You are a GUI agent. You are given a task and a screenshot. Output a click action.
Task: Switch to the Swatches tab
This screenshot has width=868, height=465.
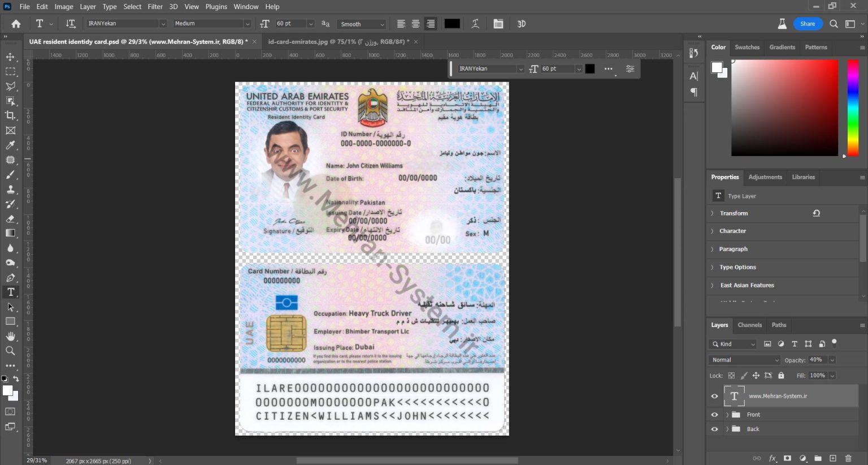[x=747, y=47]
